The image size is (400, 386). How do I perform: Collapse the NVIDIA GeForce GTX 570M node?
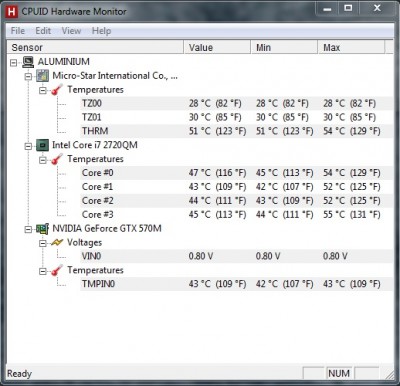click(x=28, y=229)
